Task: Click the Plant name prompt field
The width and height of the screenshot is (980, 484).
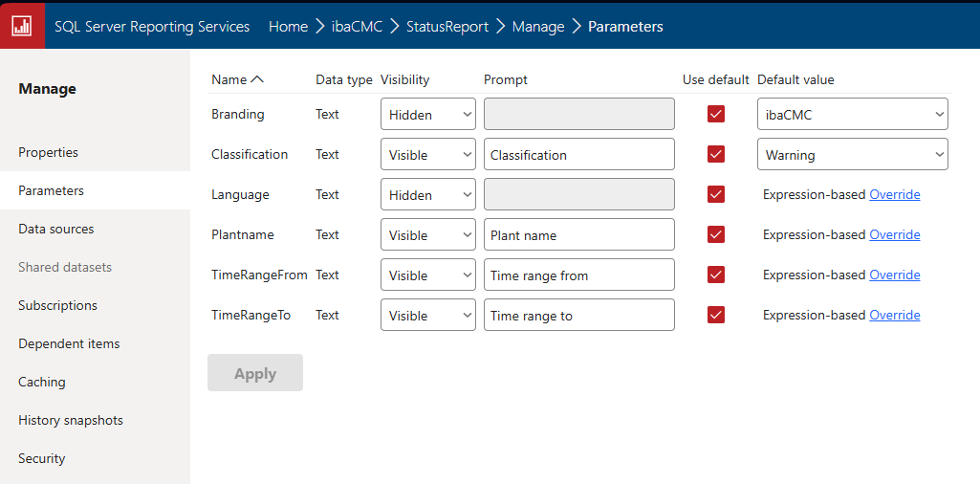Action: point(578,235)
